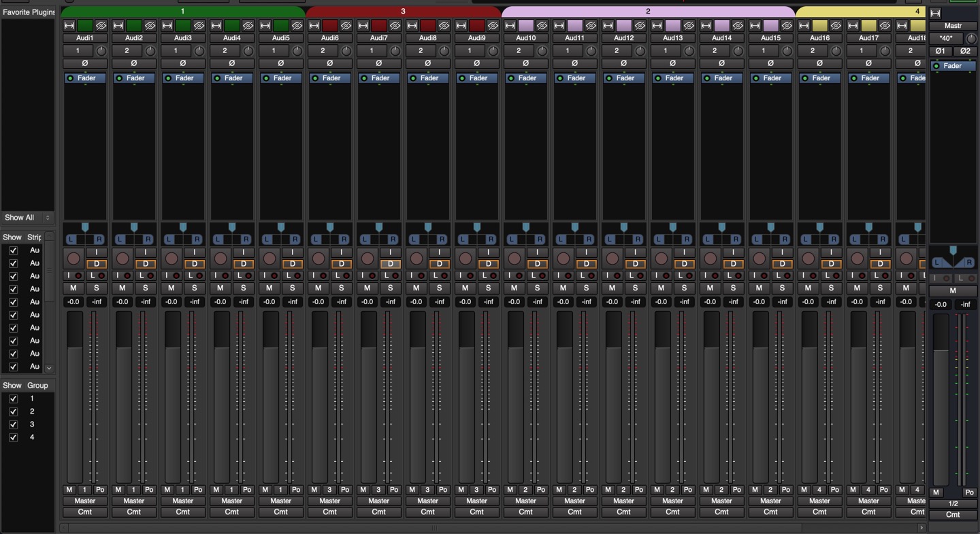Click the width icon on the Master strip

[935, 13]
